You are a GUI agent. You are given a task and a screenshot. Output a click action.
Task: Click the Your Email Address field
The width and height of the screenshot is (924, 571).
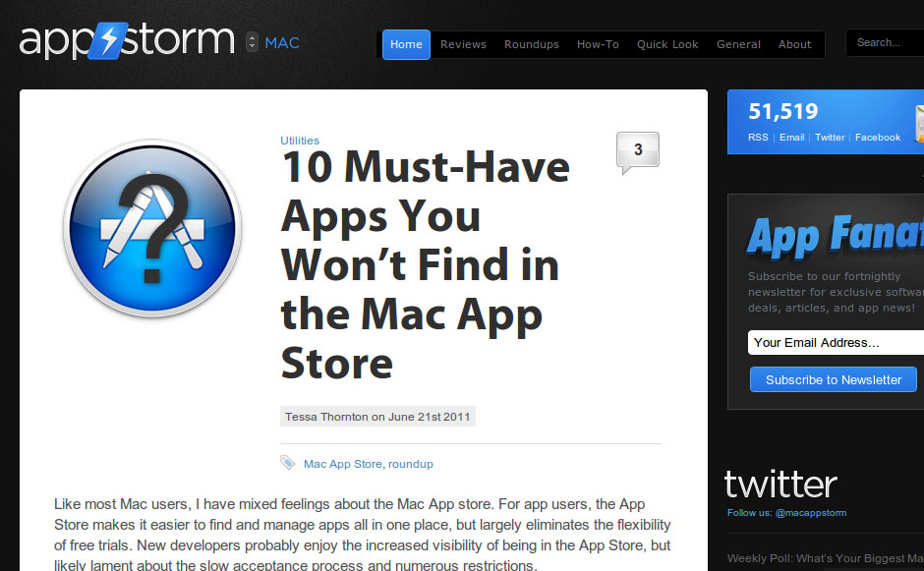click(x=836, y=342)
